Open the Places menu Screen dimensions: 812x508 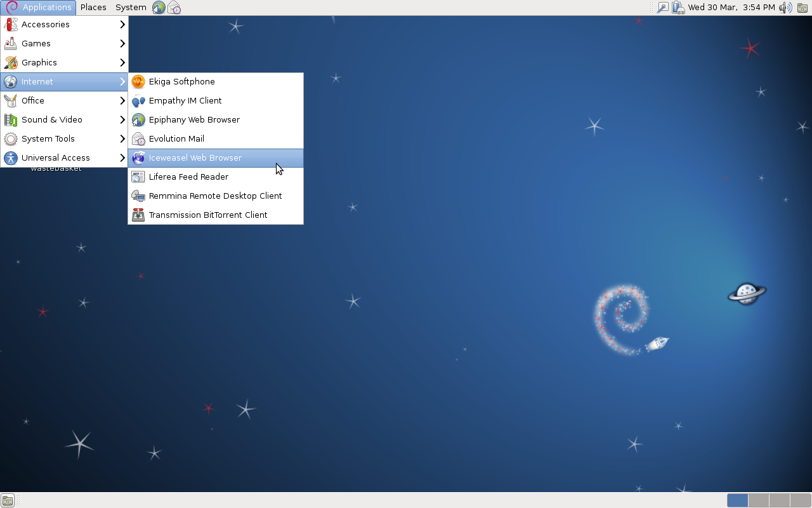[x=93, y=8]
